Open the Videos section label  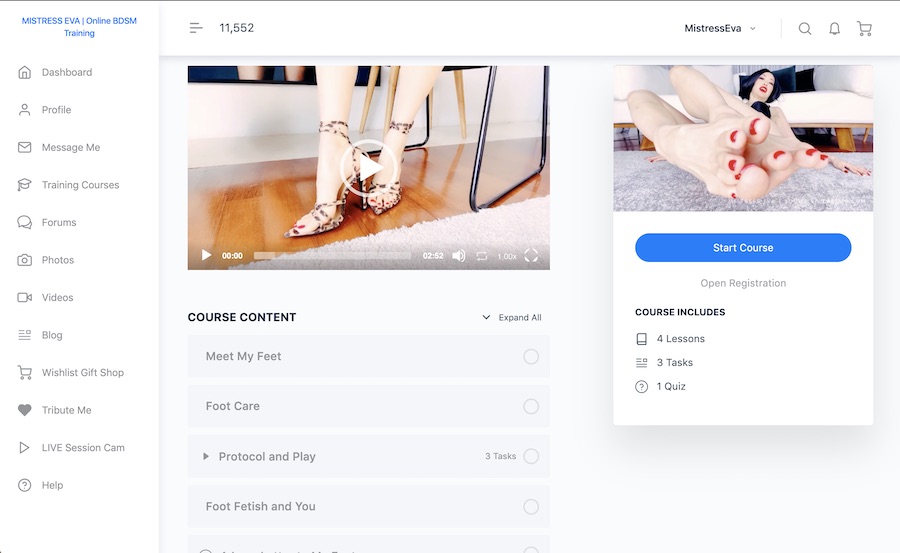tap(57, 297)
